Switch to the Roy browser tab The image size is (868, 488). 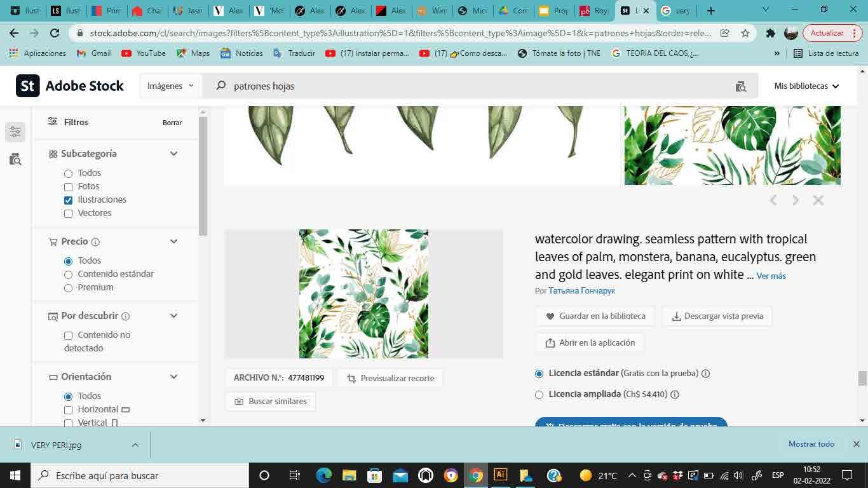coord(594,11)
